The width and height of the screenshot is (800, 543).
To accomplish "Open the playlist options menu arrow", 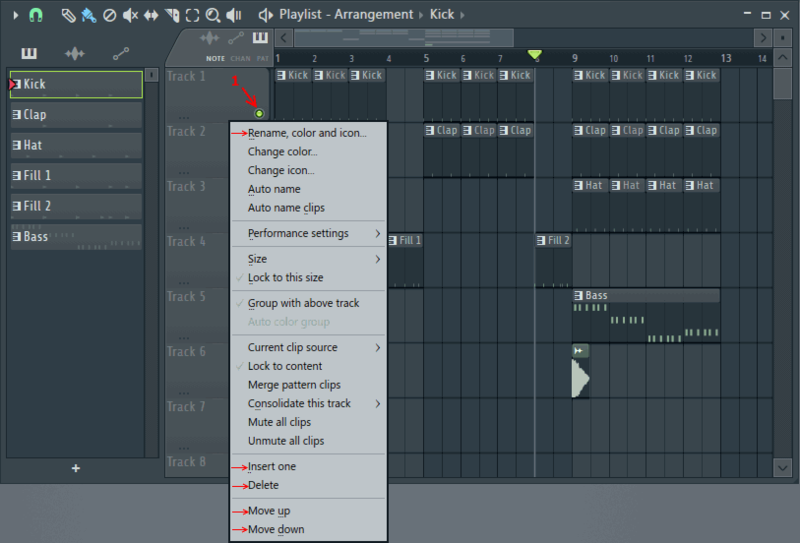I will click(16, 15).
